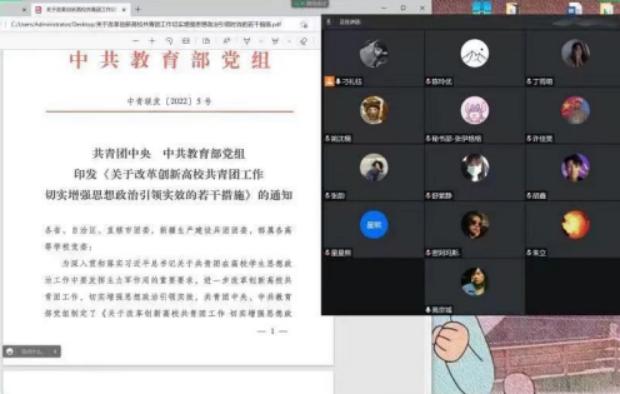
Task: Collapse the floating bar via its chevron at page bottom-left
Action: coord(55,351)
